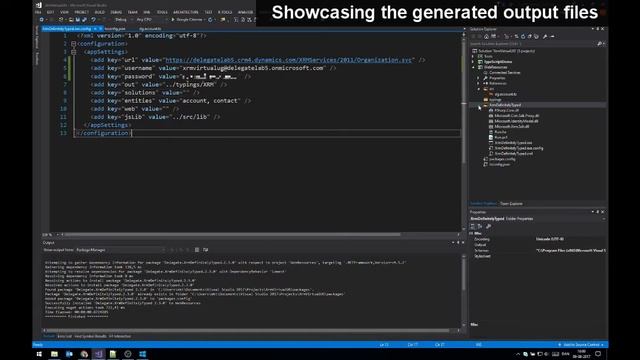This screenshot has height=360, width=640.
Task: Switch to Find Symbol Results tab
Action: point(91,336)
